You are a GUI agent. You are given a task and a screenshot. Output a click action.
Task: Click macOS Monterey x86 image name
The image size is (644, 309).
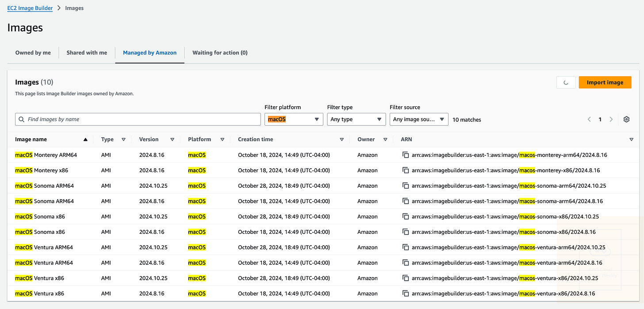[x=42, y=170]
